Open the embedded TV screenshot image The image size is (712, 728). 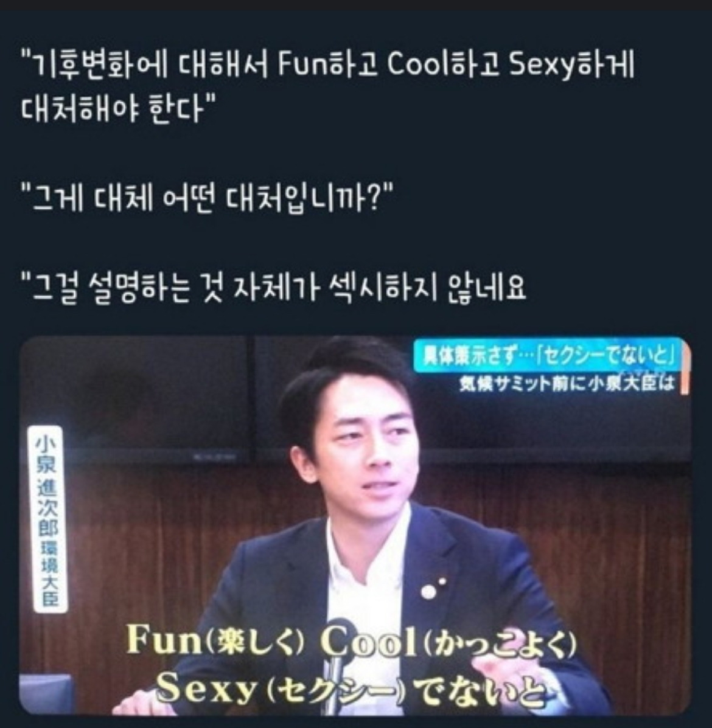(355, 525)
